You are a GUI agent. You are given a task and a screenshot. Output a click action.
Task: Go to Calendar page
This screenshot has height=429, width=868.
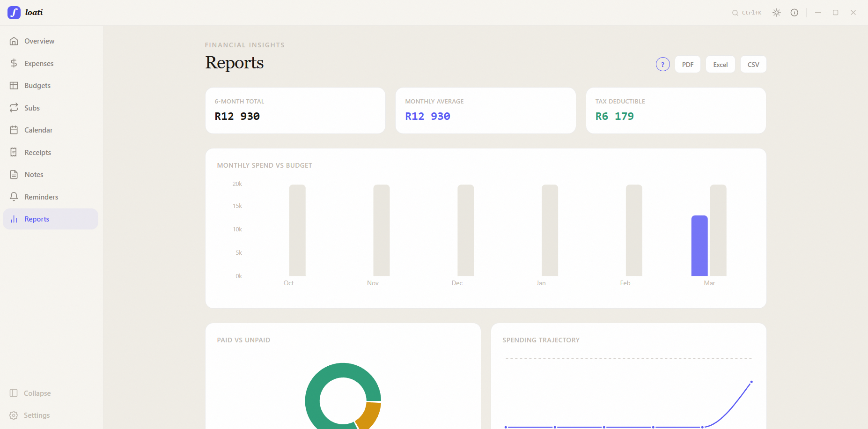[x=51, y=130]
